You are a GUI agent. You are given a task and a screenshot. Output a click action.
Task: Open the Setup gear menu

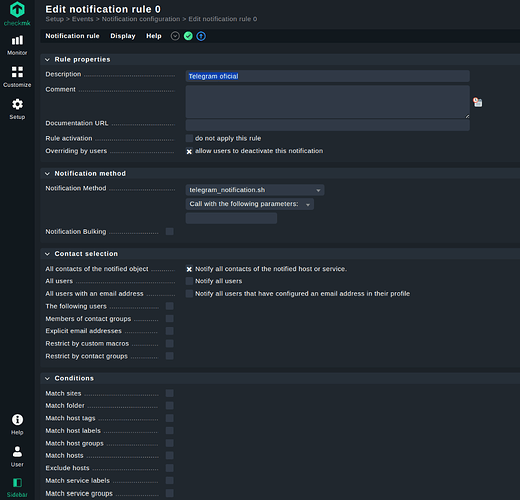click(17, 109)
